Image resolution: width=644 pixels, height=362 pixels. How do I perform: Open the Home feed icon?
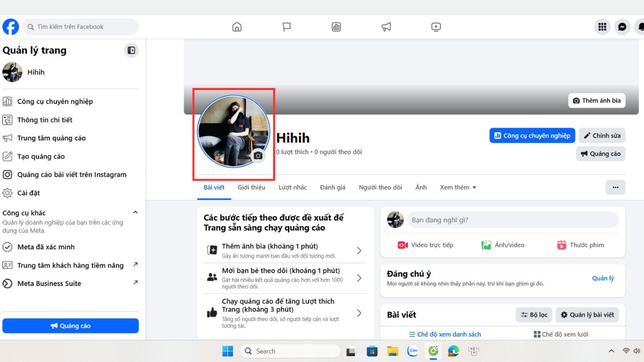(237, 27)
